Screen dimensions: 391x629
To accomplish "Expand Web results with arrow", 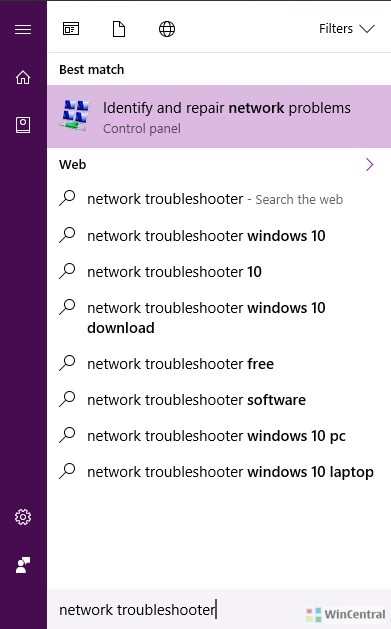I will 369,164.
